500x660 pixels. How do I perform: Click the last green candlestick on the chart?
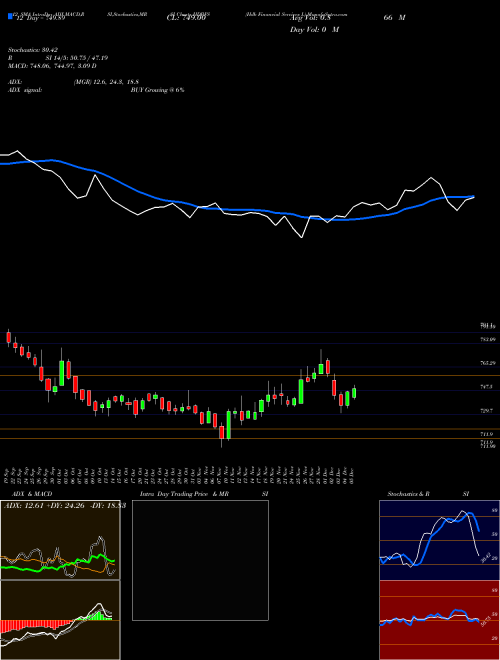tap(354, 392)
